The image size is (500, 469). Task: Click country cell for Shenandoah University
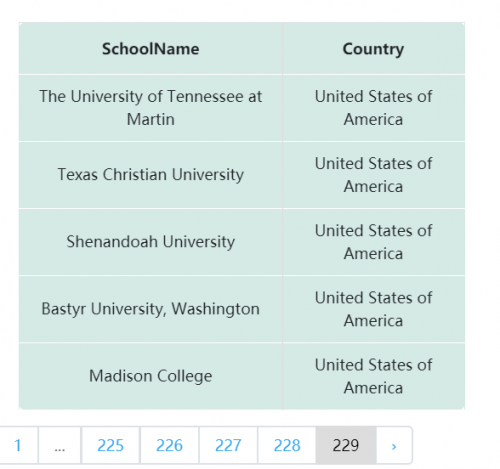pyautogui.click(x=373, y=242)
